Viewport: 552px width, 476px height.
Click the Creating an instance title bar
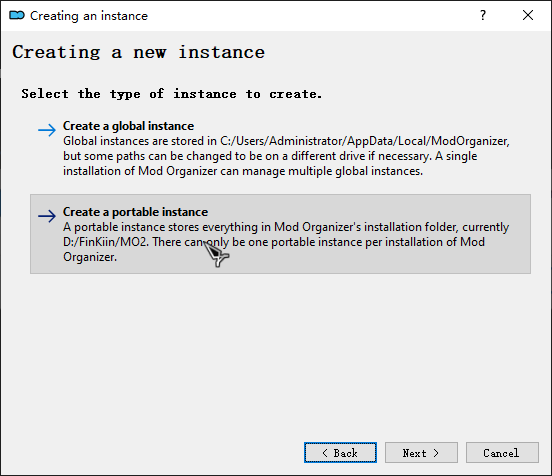point(246,15)
